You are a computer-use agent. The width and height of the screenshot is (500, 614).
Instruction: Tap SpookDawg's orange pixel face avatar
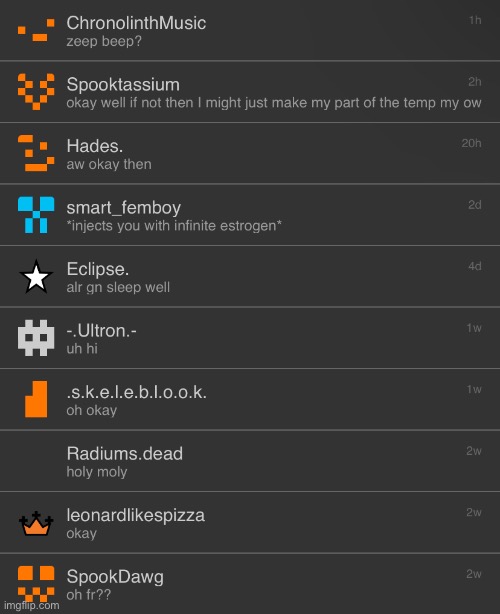[x=36, y=583]
